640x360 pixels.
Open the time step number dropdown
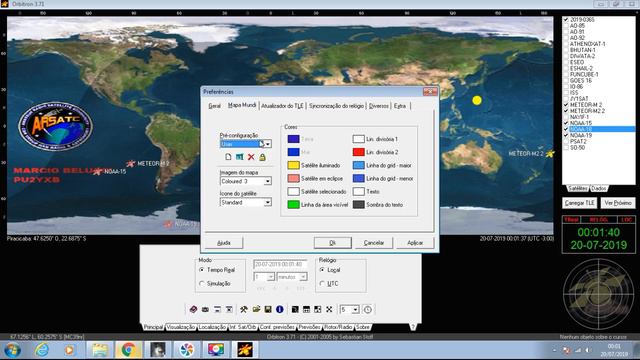(x=270, y=277)
